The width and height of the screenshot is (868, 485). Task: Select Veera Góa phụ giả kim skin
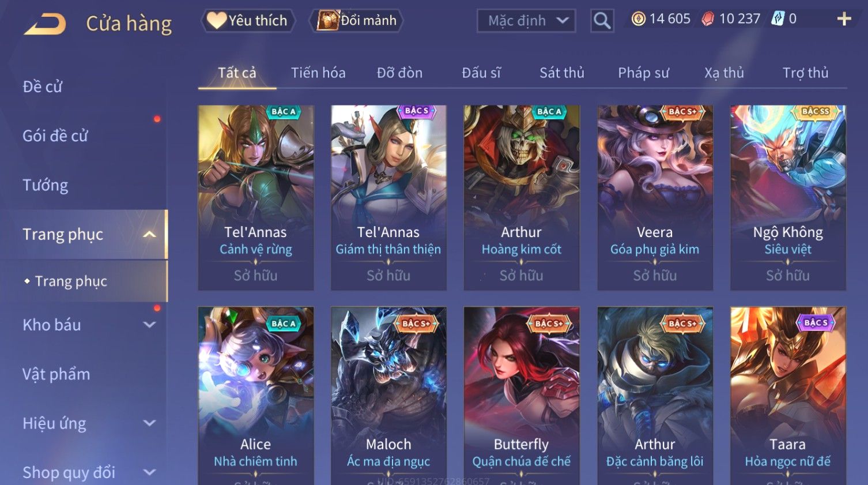tap(655, 197)
